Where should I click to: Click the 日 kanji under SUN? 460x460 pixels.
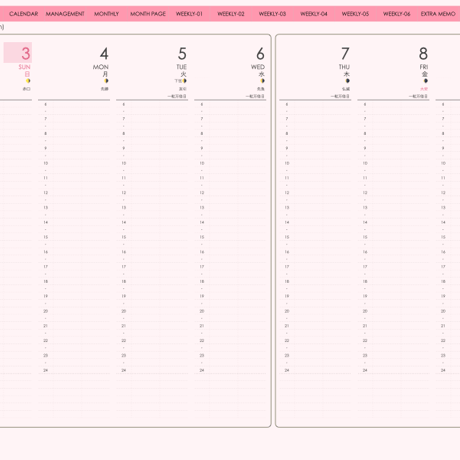pos(28,74)
